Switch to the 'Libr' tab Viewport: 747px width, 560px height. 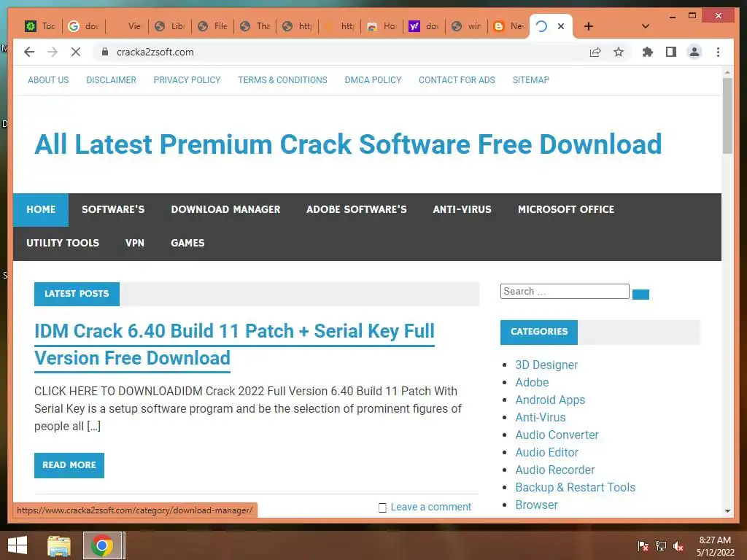tap(170, 26)
